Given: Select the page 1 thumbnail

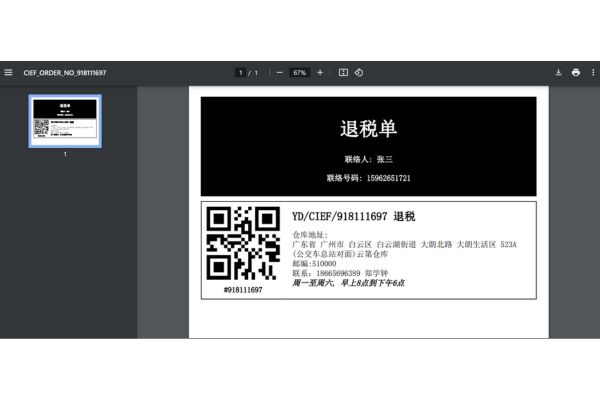Looking at the screenshot, I should (65, 121).
